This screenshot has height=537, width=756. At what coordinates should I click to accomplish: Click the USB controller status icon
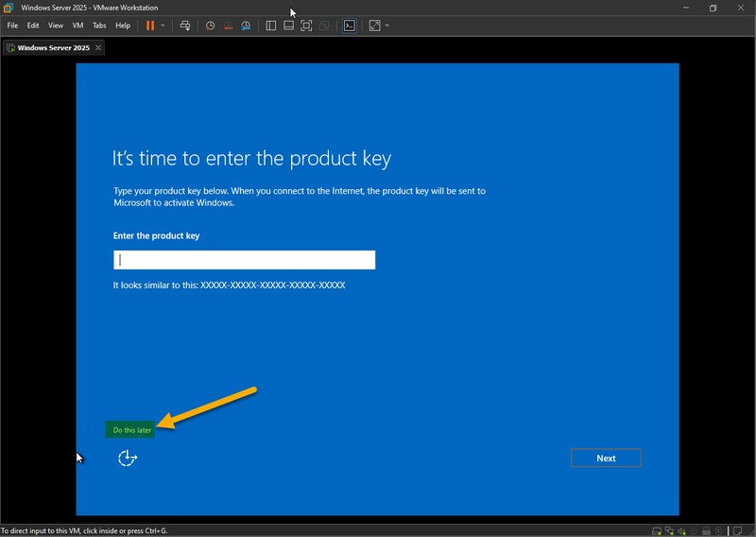coord(706,531)
